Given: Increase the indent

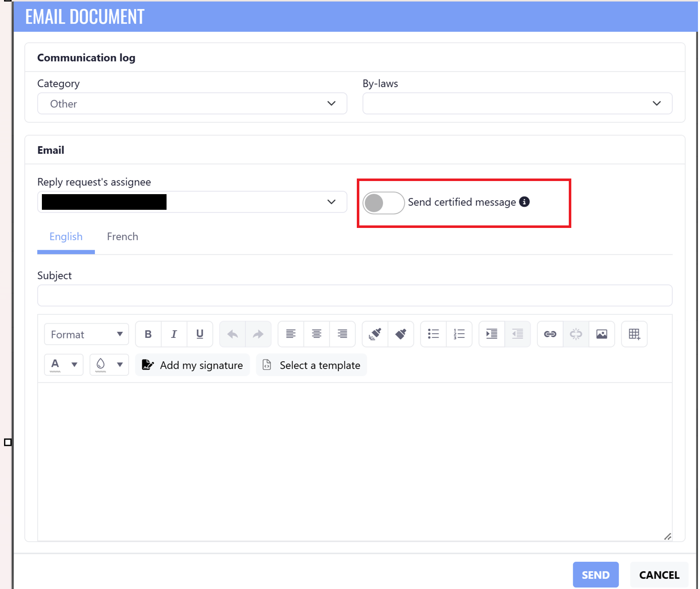Looking at the screenshot, I should pos(492,334).
